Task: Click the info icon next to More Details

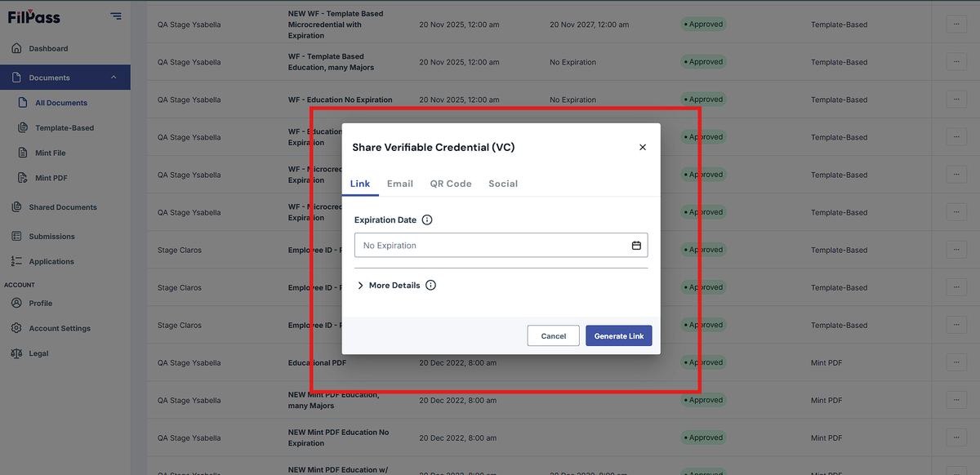Action: pyautogui.click(x=430, y=286)
